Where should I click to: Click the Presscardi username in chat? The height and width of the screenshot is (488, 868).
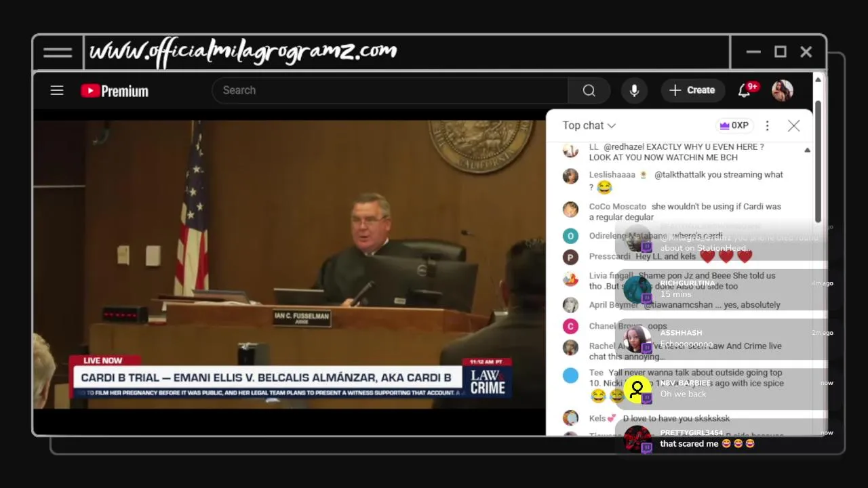(610, 257)
